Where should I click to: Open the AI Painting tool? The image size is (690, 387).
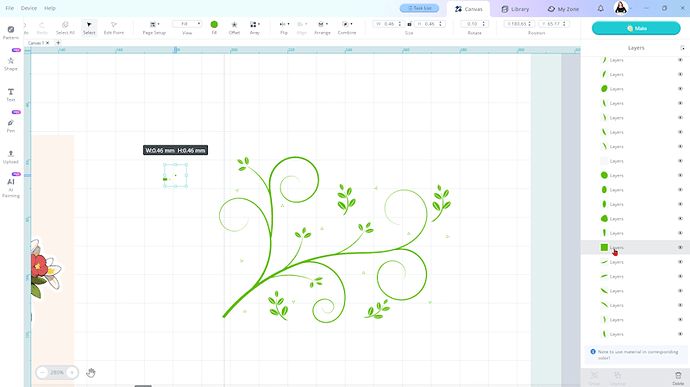[11, 188]
